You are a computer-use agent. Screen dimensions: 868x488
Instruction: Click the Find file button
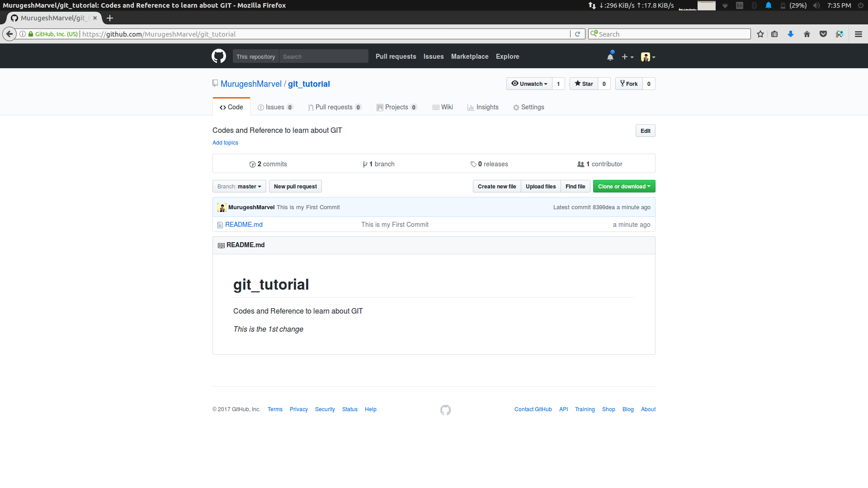[576, 187]
